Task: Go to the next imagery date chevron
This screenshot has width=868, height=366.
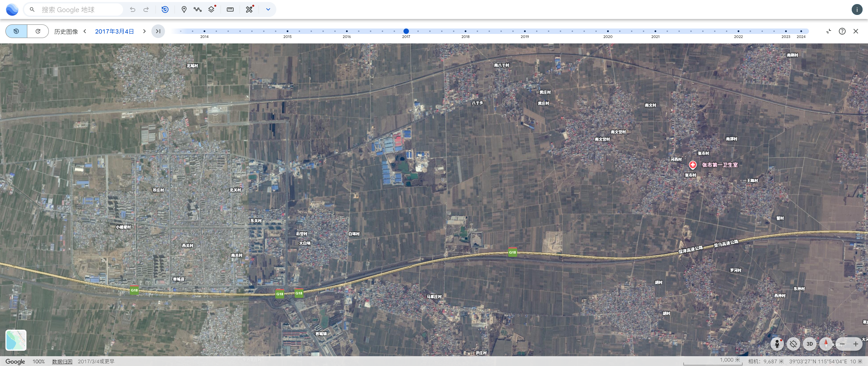Action: 144,31
